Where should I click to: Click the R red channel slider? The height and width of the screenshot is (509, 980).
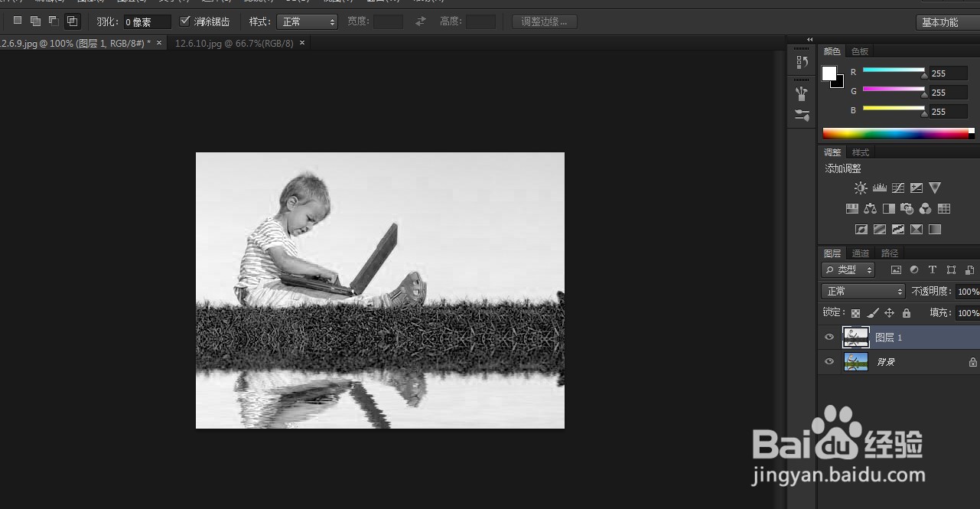tap(894, 70)
